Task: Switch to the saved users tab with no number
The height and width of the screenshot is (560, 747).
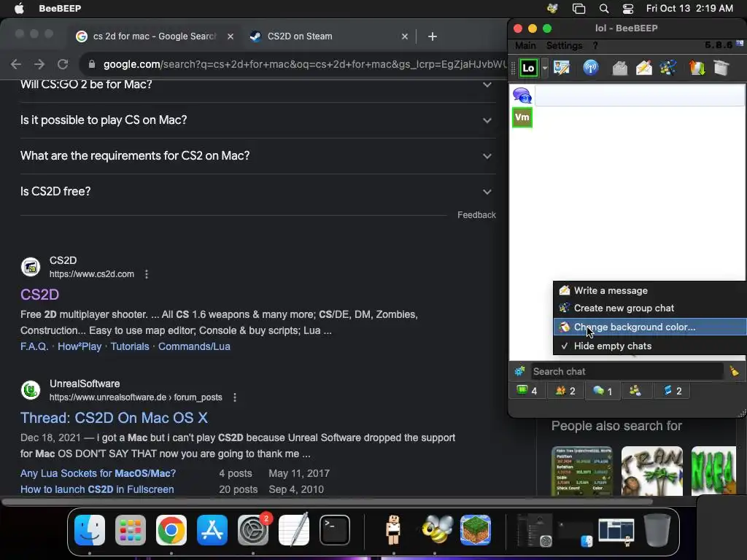Action: click(635, 391)
